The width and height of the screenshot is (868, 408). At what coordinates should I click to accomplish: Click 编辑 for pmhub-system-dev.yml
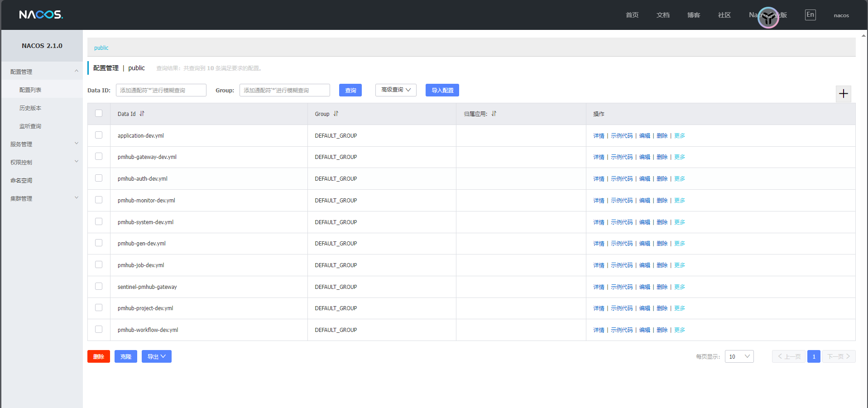[x=645, y=222]
